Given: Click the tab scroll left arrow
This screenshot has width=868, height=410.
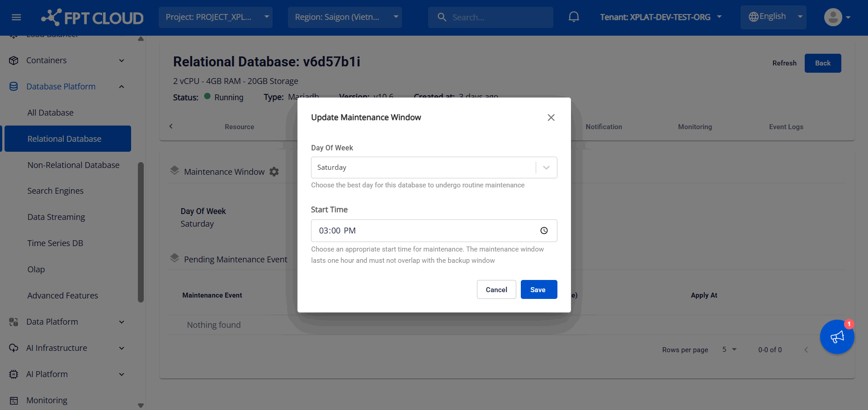Looking at the screenshot, I should [171, 126].
